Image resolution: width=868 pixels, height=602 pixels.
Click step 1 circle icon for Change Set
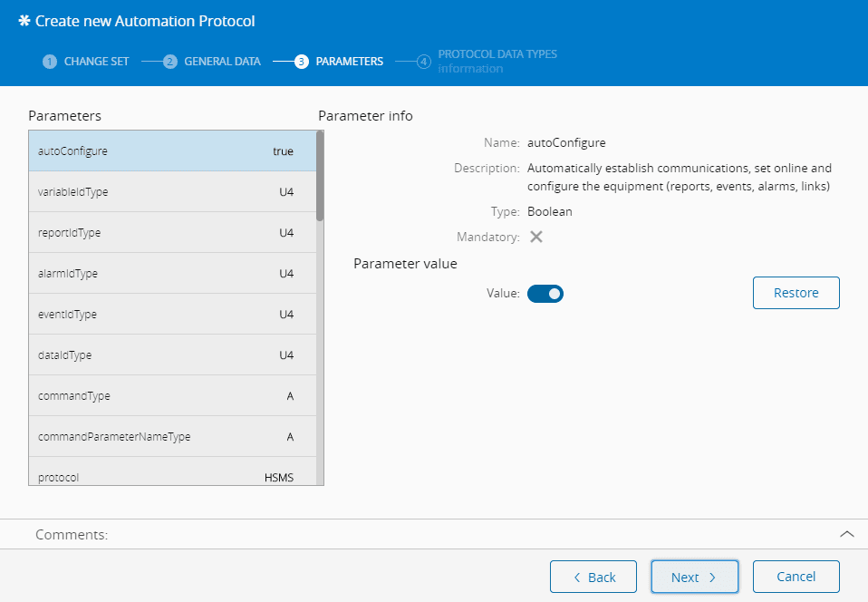tap(50, 62)
